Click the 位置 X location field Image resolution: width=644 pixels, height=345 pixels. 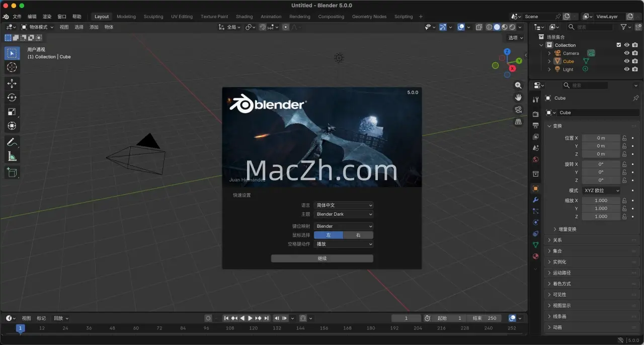point(601,138)
